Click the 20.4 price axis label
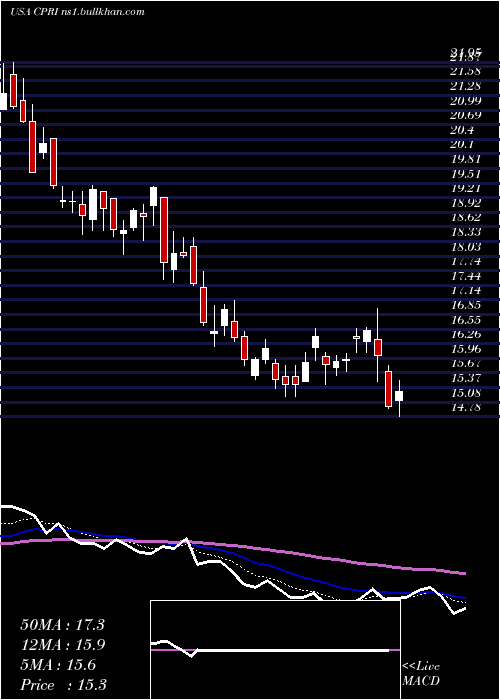Screen dimensions: 500x700 coord(463,130)
